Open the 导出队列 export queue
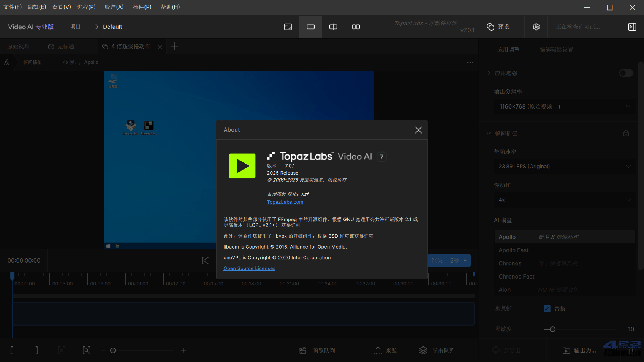The image size is (644, 362). pos(437,350)
